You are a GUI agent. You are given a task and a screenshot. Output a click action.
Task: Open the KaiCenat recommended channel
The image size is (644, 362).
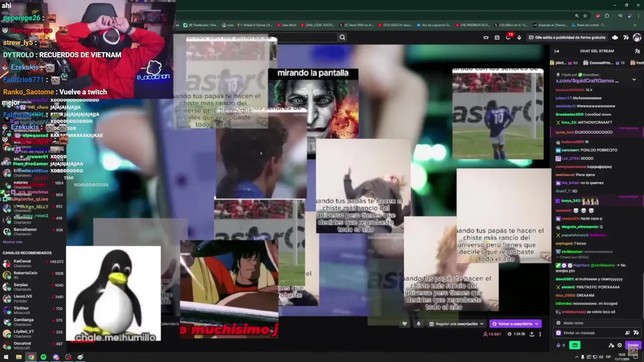33,263
